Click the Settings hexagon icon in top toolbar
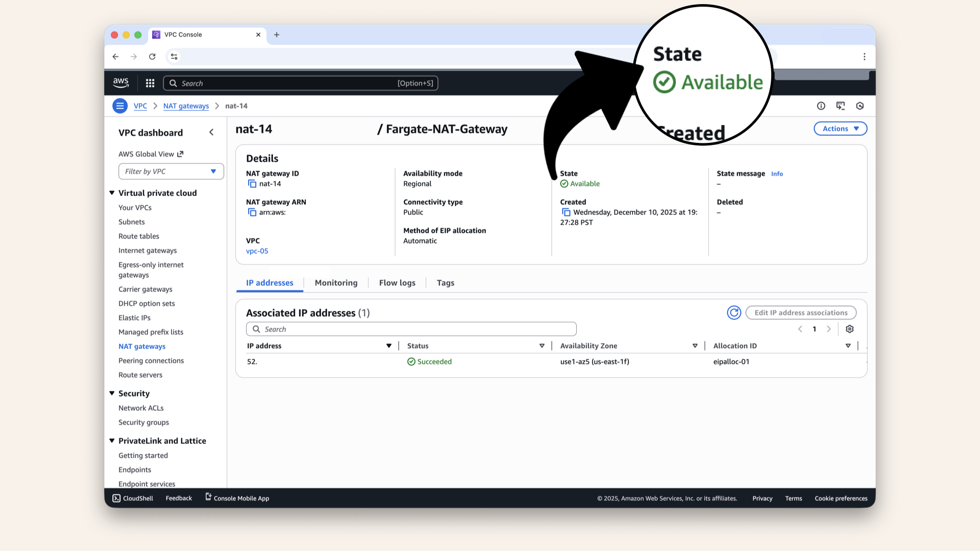The image size is (980, 551). [x=860, y=106]
